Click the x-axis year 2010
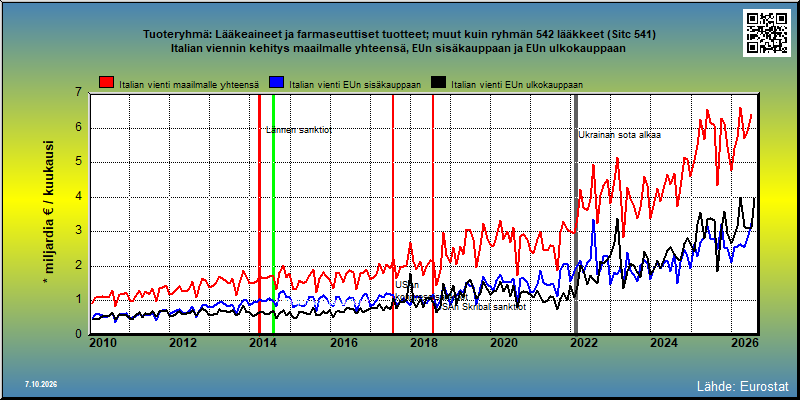This screenshot has width=800, height=400. coord(102,342)
